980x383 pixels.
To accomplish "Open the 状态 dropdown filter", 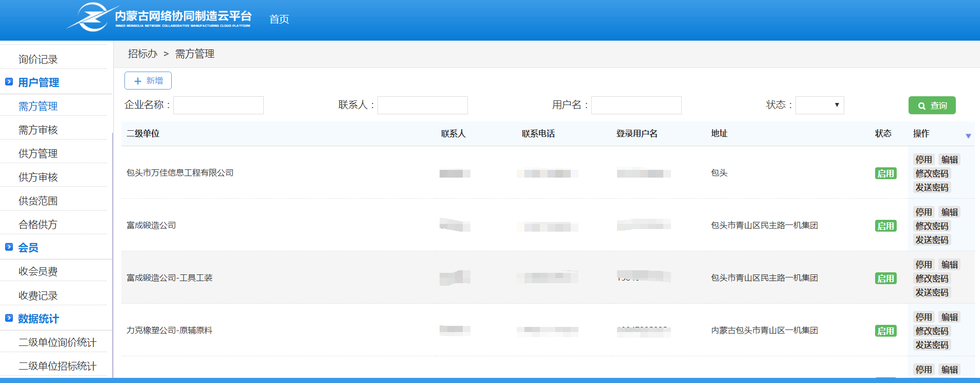I will click(820, 106).
